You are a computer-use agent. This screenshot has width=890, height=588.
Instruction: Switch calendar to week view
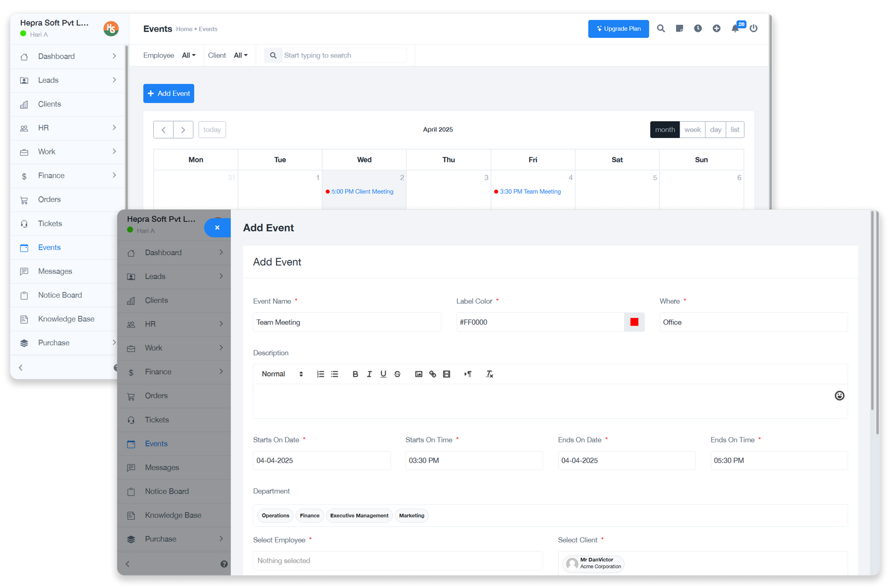tap(692, 130)
